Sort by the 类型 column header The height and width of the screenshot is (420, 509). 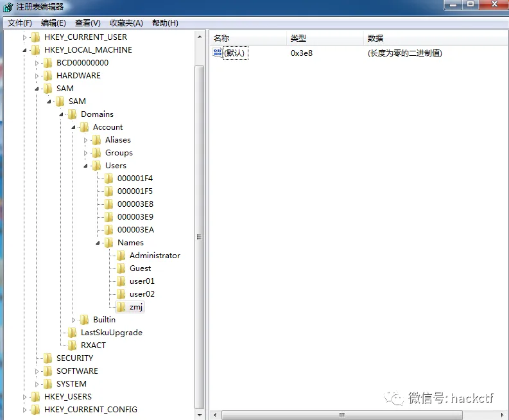coord(325,39)
